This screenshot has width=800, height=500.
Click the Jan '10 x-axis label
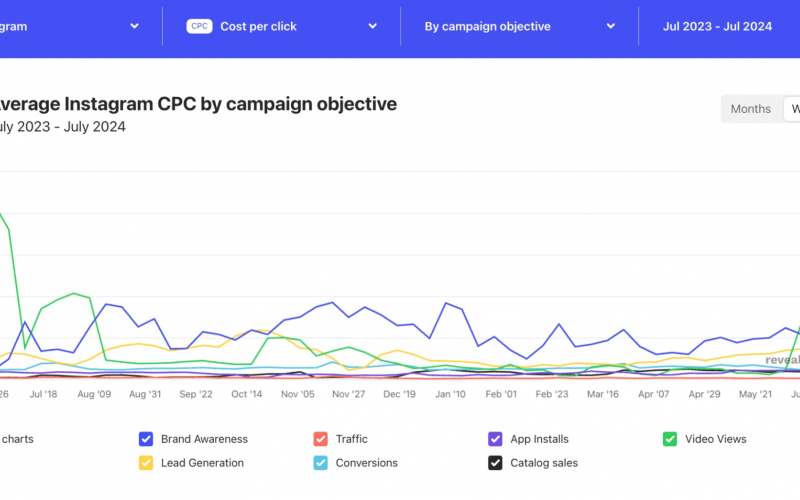point(450,395)
